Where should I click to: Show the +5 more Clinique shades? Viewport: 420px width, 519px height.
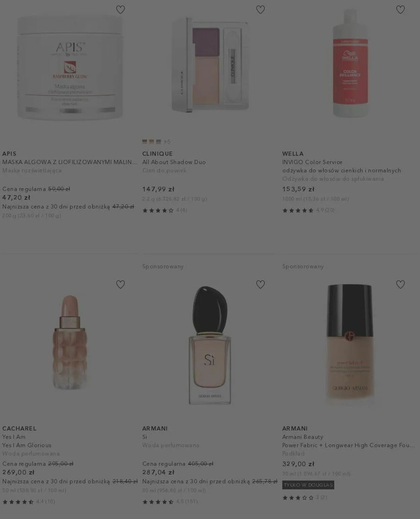[167, 142]
